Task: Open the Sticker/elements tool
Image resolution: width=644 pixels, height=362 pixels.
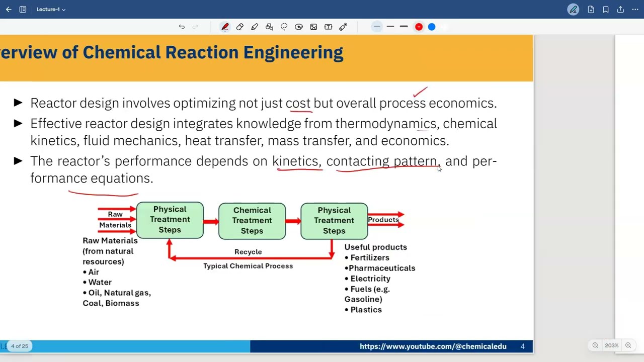Action: [299, 27]
